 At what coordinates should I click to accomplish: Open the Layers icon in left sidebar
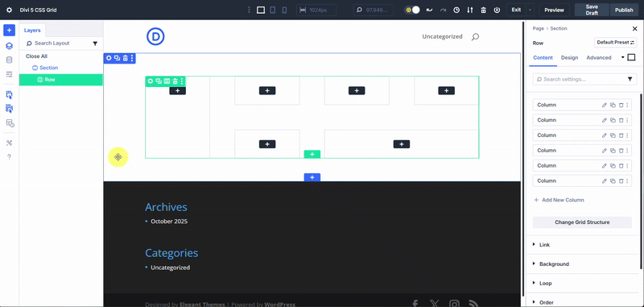9,46
